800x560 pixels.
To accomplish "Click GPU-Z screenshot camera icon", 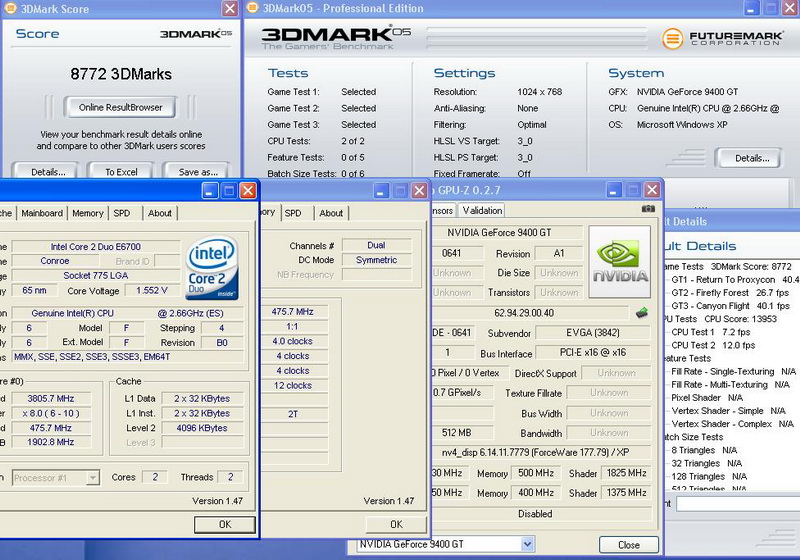I will coord(648,209).
